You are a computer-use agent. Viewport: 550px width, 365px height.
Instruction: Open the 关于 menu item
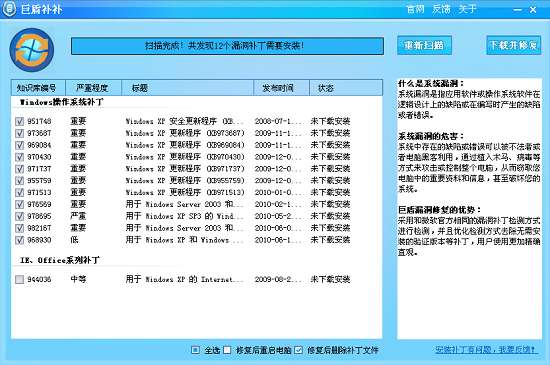tap(467, 9)
